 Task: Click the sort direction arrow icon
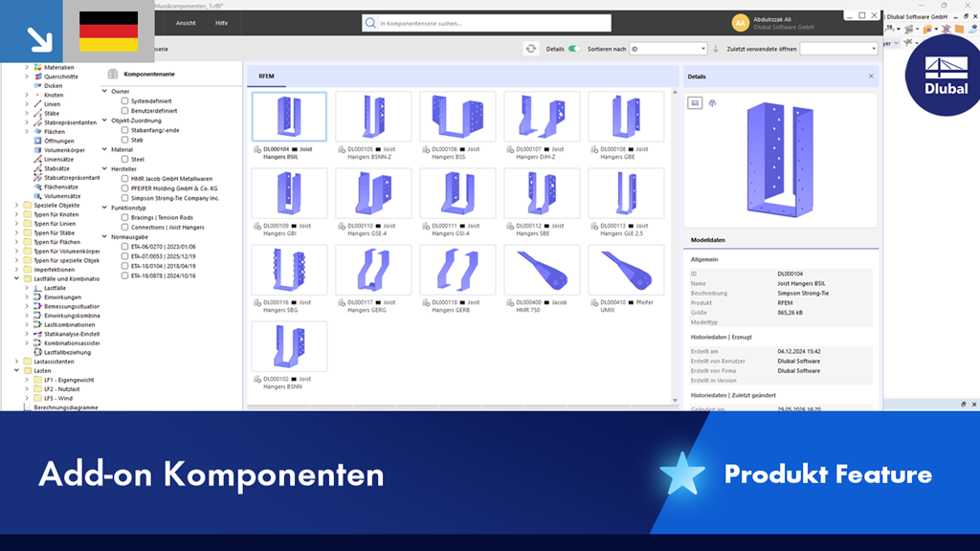[716, 49]
